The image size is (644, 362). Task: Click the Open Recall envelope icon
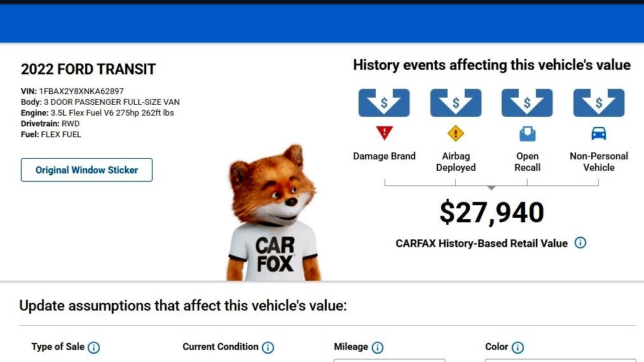click(527, 133)
